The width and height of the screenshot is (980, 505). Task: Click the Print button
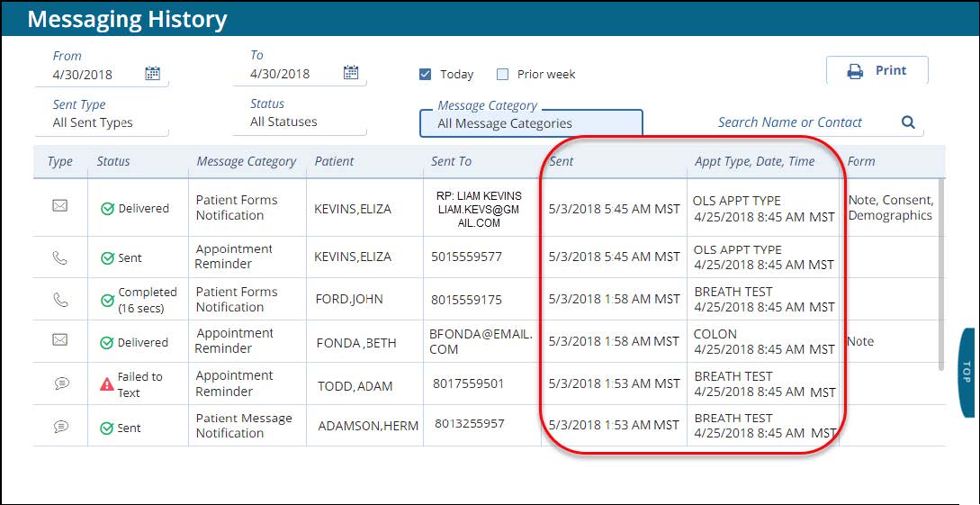click(877, 70)
